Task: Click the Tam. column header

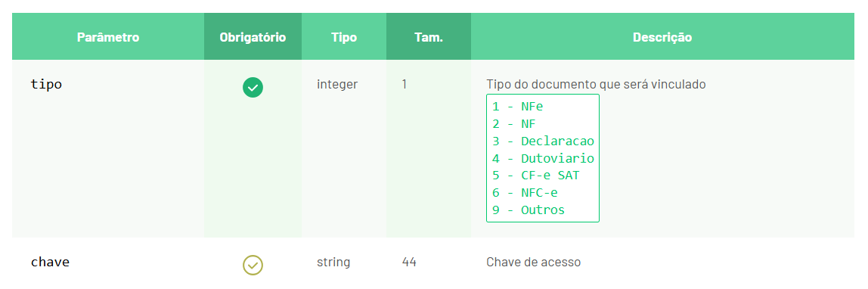Action: click(x=429, y=38)
